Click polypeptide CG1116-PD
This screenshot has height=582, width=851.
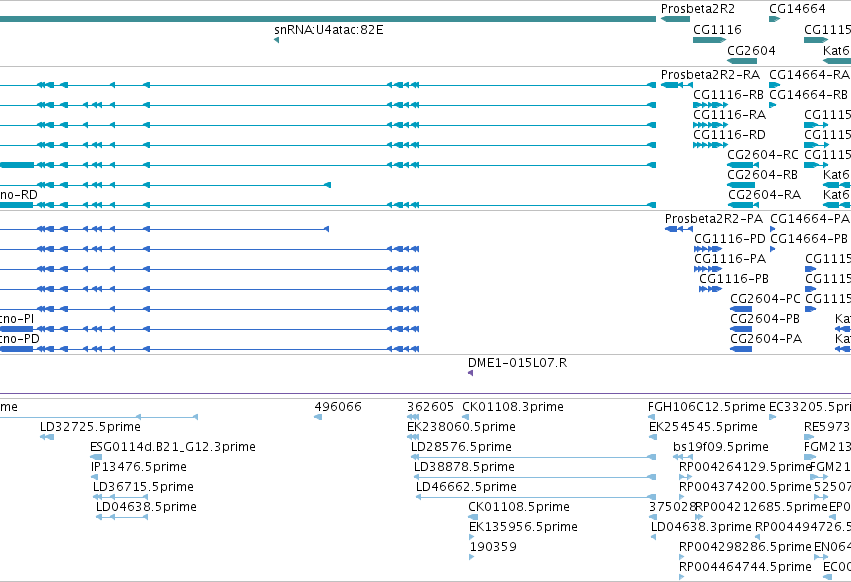click(729, 239)
